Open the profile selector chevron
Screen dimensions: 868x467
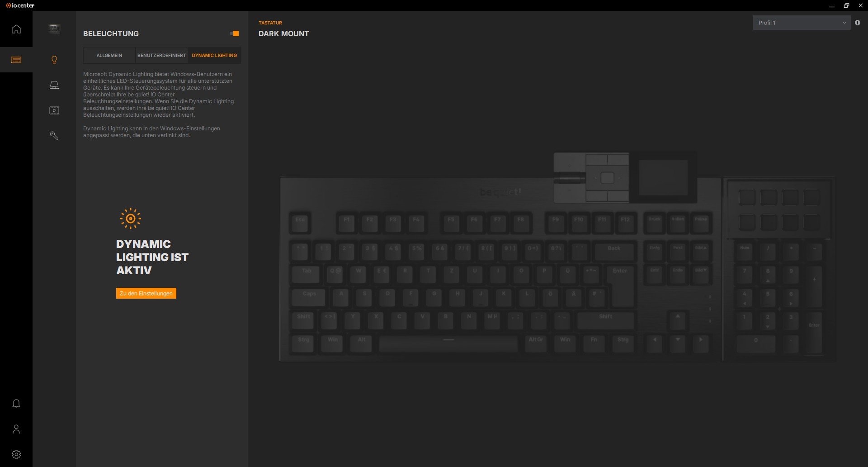844,22
